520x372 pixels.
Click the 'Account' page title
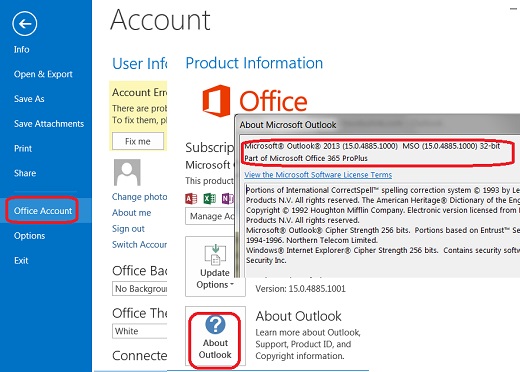(x=160, y=20)
